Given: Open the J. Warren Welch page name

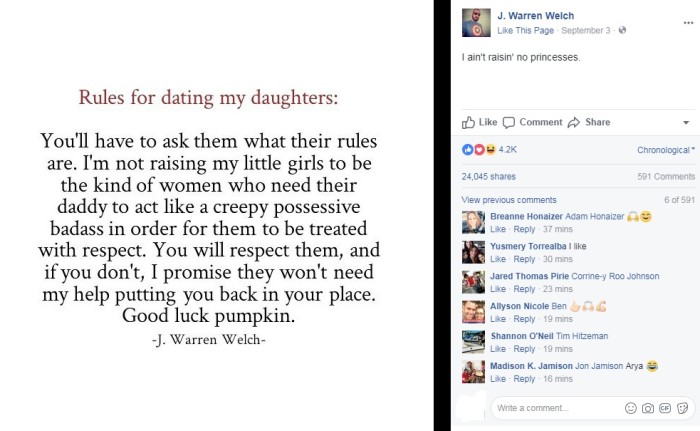Looking at the screenshot, I should tap(536, 16).
